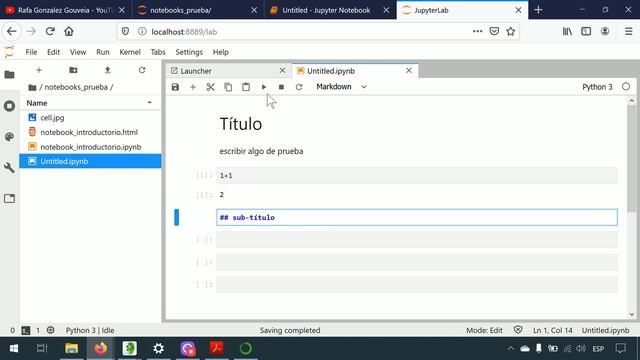Screen dimensions: 640x360
Task: Select cell.jpg in file browser
Action: coord(90,118)
